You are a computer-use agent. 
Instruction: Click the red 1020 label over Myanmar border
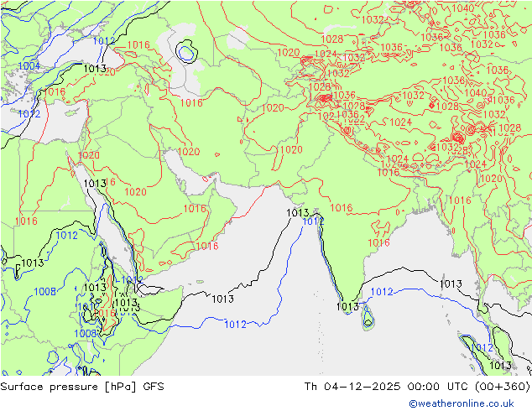tap(491, 179)
